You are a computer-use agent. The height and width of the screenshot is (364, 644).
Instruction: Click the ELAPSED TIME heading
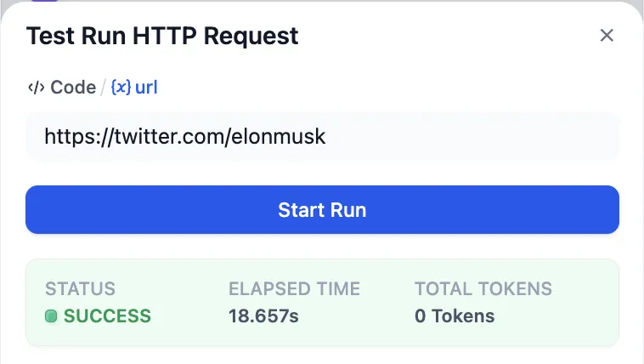(x=294, y=289)
